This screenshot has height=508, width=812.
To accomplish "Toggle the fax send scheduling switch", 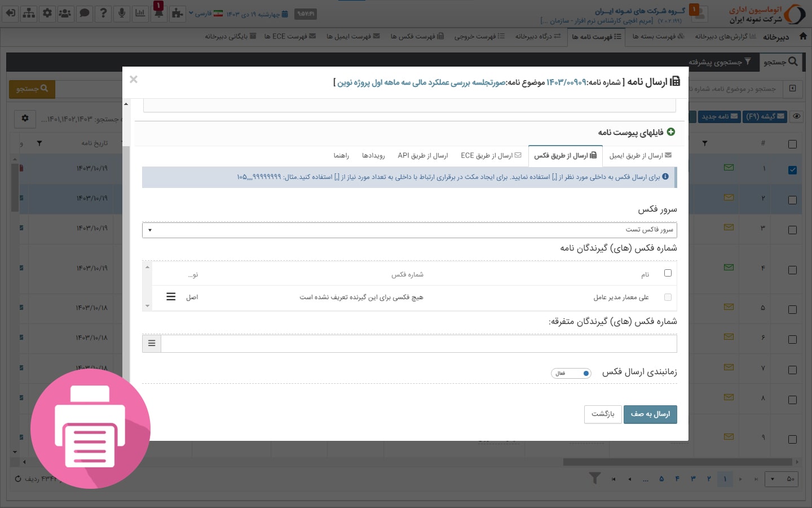I will coord(571,373).
